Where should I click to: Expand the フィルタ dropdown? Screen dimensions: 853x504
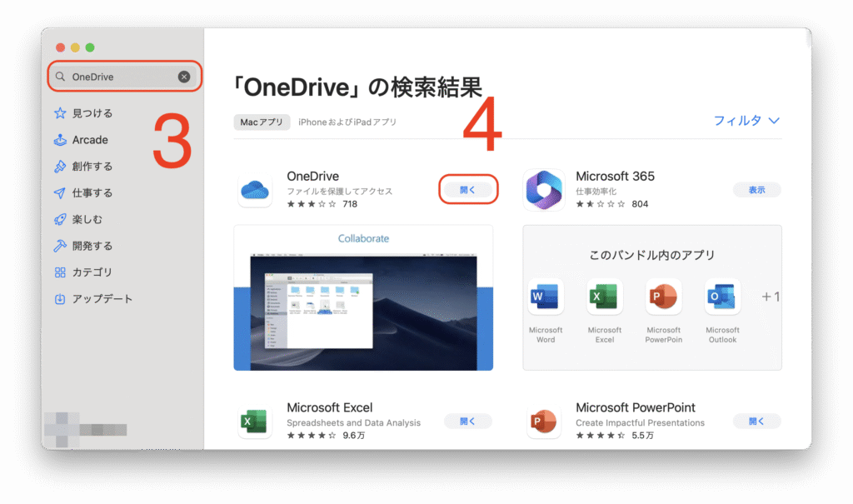click(x=746, y=120)
